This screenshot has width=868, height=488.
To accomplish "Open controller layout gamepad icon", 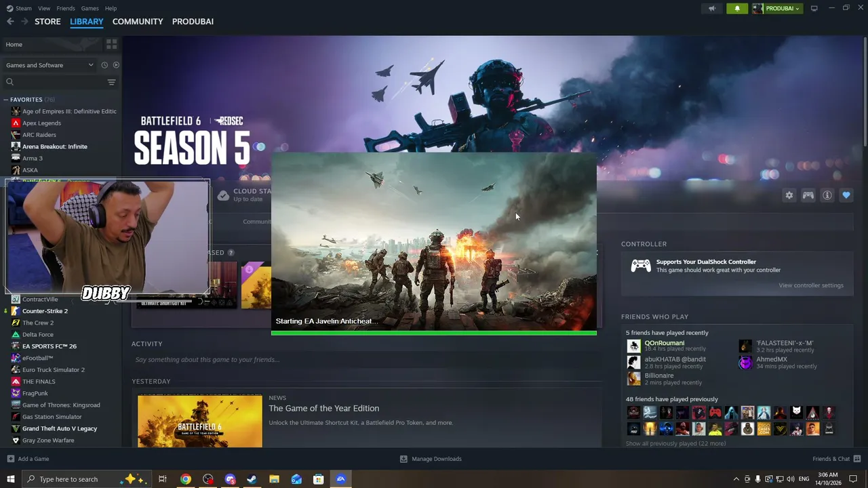I will (x=808, y=195).
